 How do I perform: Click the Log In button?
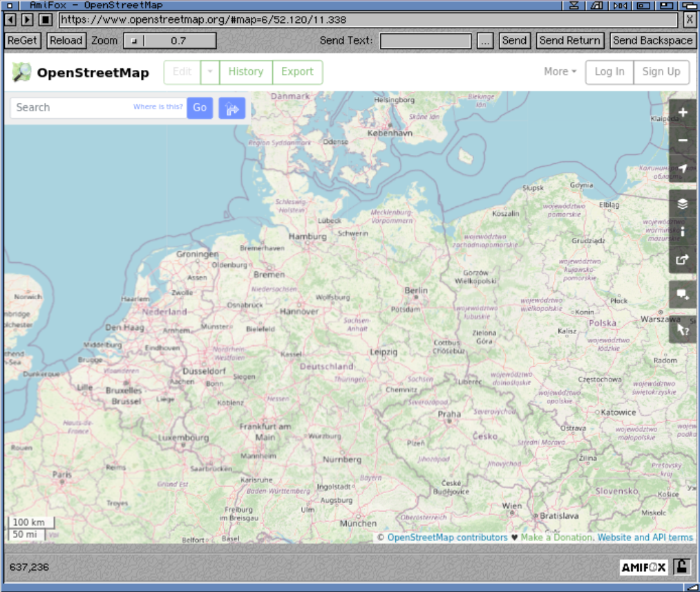tap(609, 72)
